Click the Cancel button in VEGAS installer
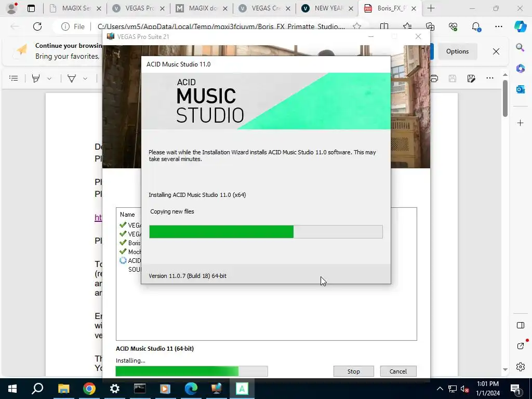This screenshot has height=399, width=532. coord(398,371)
